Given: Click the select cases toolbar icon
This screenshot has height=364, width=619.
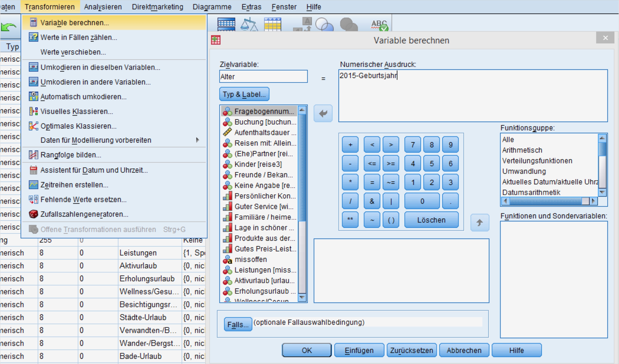Looking at the screenshot, I should click(272, 24).
